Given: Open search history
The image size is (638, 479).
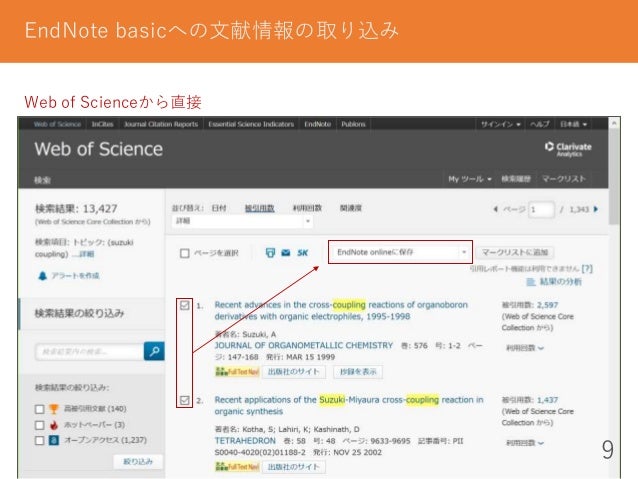Looking at the screenshot, I should pos(516,179).
